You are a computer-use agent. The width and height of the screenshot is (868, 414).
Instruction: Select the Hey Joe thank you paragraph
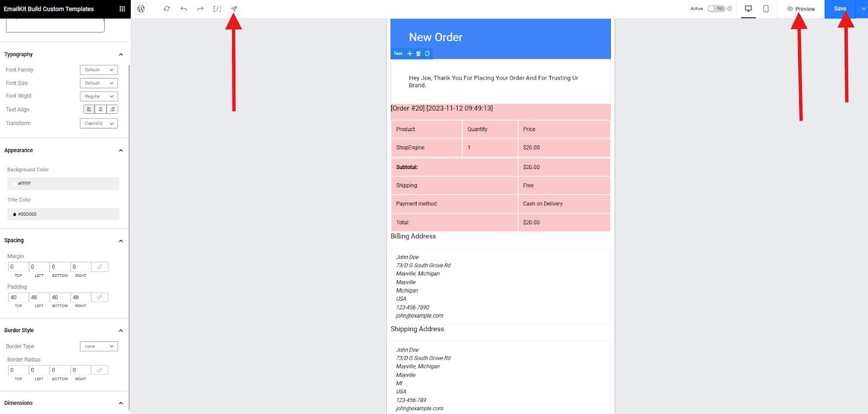coord(494,81)
